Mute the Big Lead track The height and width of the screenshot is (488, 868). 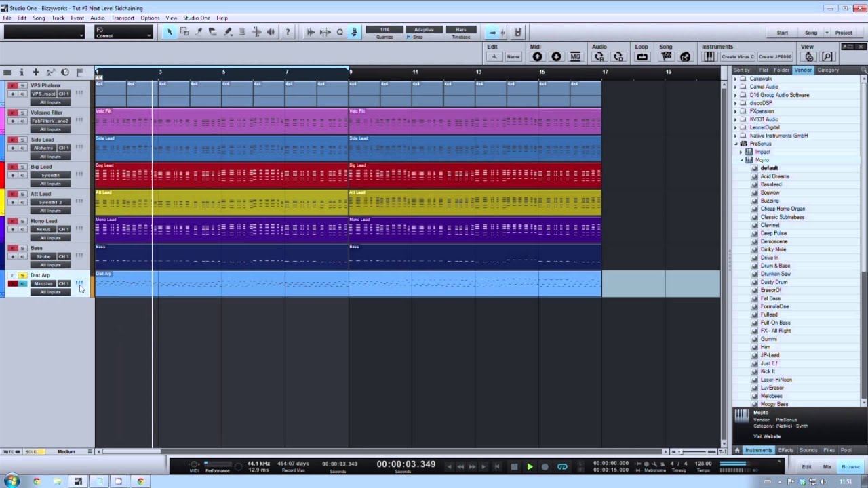point(12,167)
